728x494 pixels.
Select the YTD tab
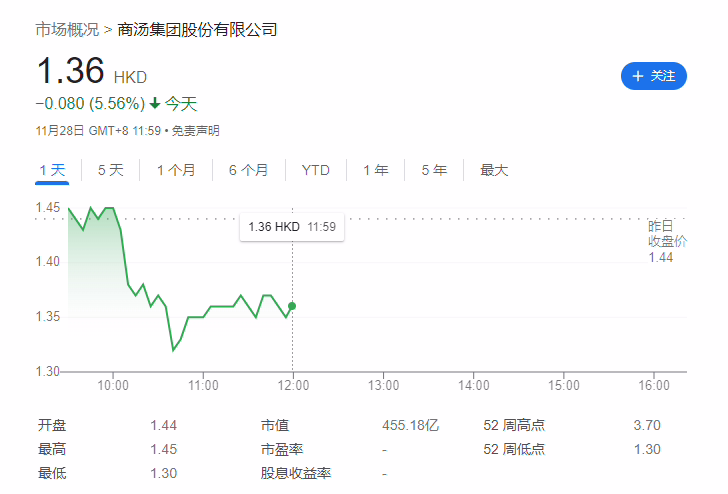click(x=316, y=170)
